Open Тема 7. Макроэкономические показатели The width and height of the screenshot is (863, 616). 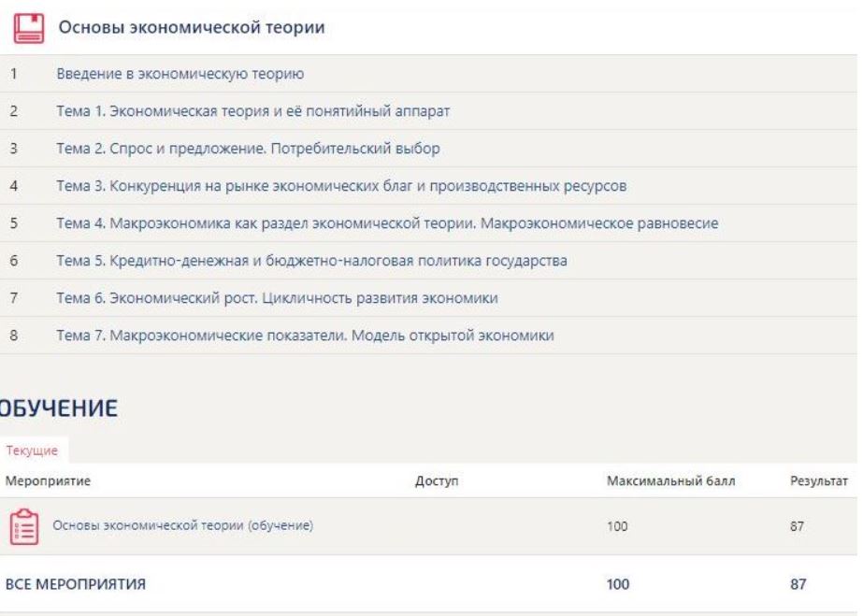[305, 335]
